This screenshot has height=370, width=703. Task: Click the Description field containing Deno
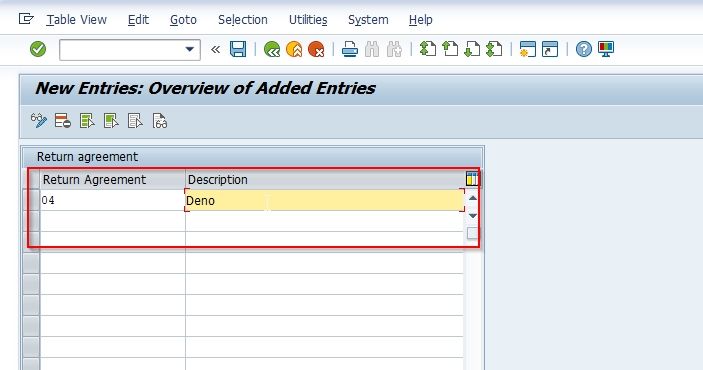point(325,200)
